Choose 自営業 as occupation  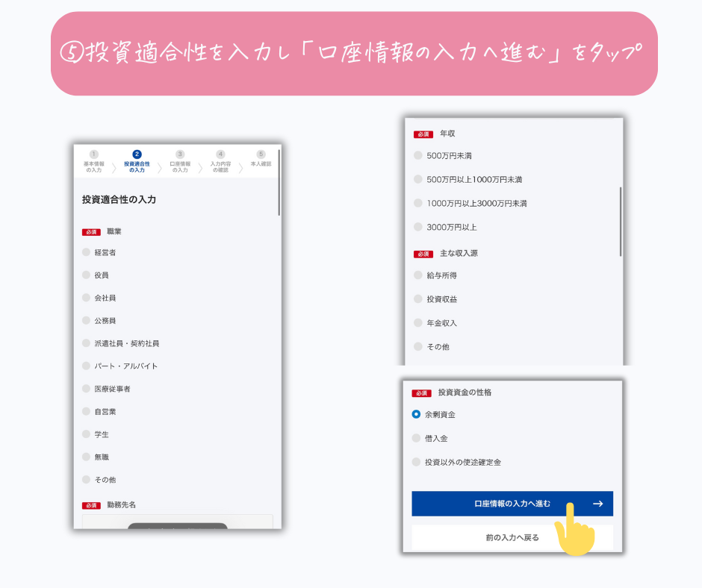coord(87,412)
